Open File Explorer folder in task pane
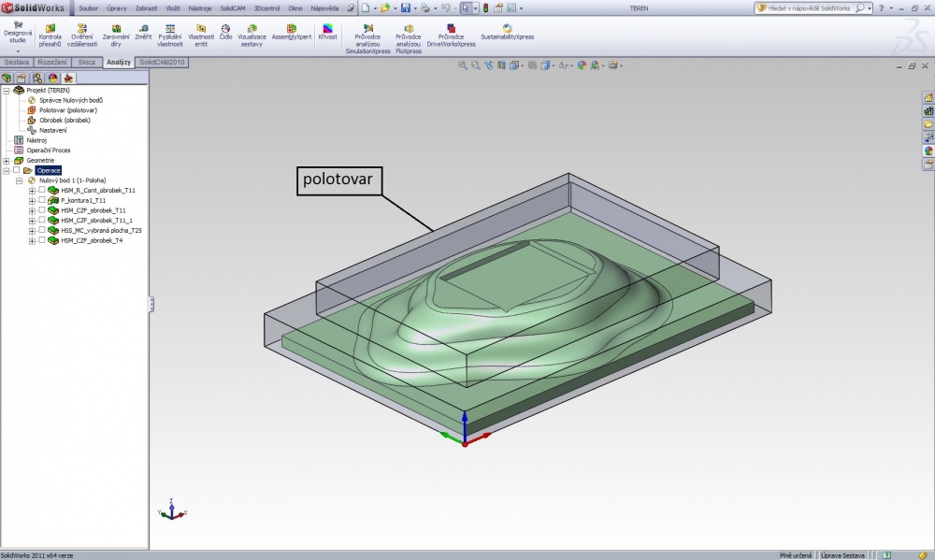The width and height of the screenshot is (935, 560). (928, 124)
